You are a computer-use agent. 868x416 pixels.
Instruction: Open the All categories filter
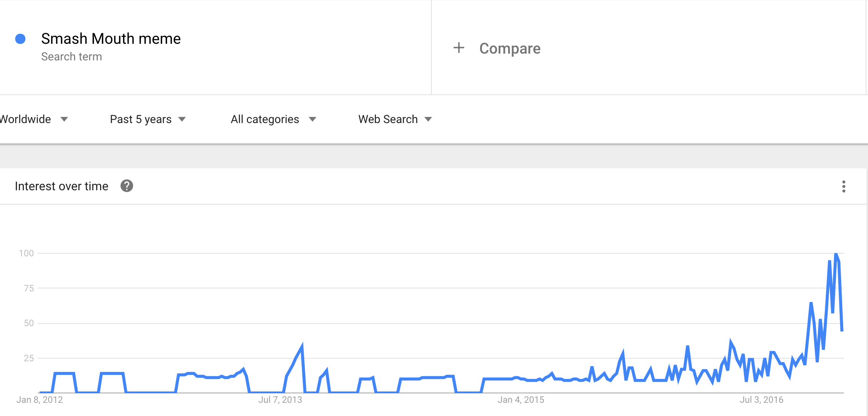point(265,119)
